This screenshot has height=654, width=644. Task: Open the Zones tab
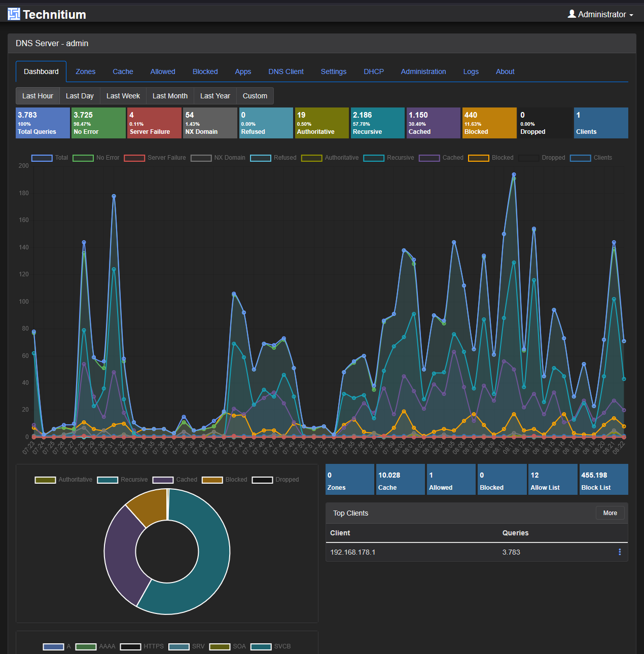86,71
